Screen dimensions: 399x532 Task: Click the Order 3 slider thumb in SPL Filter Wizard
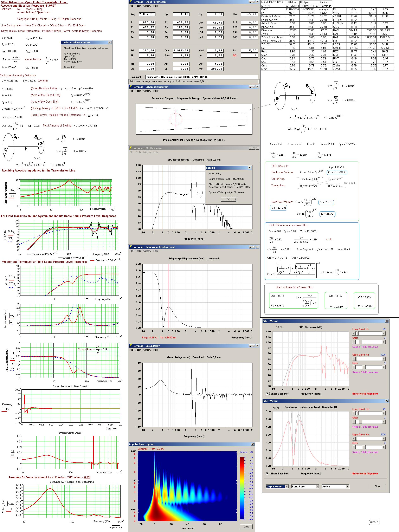click(x=364, y=367)
